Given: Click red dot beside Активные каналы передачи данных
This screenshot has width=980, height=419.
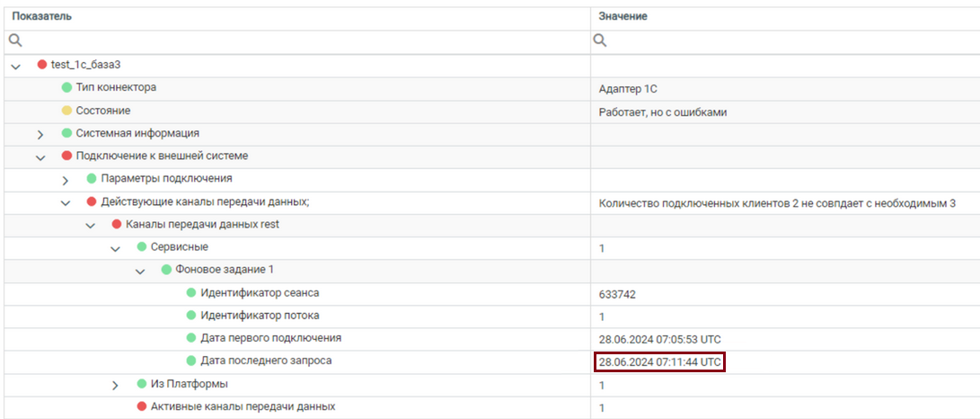Looking at the screenshot, I should coord(141,407).
